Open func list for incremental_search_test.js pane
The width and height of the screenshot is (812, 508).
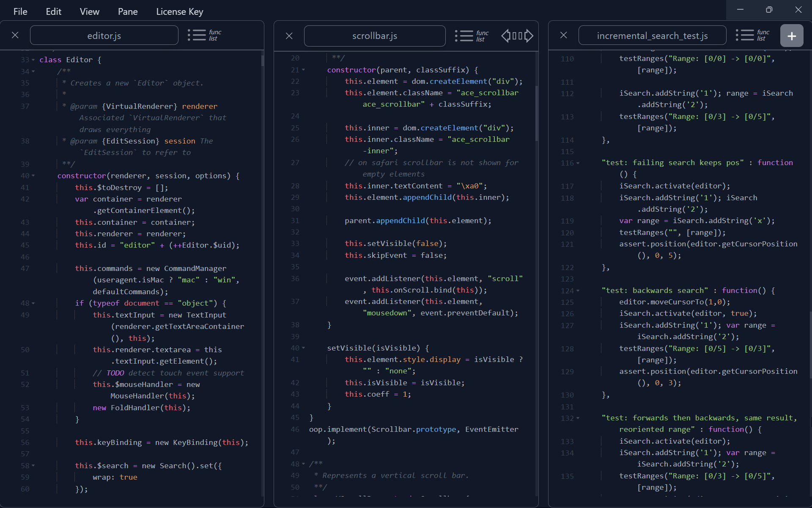point(753,35)
